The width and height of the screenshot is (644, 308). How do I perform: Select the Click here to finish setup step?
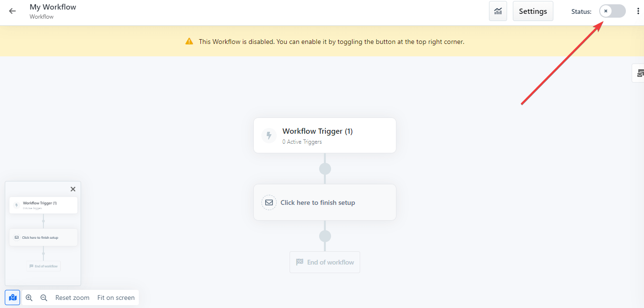325,202
